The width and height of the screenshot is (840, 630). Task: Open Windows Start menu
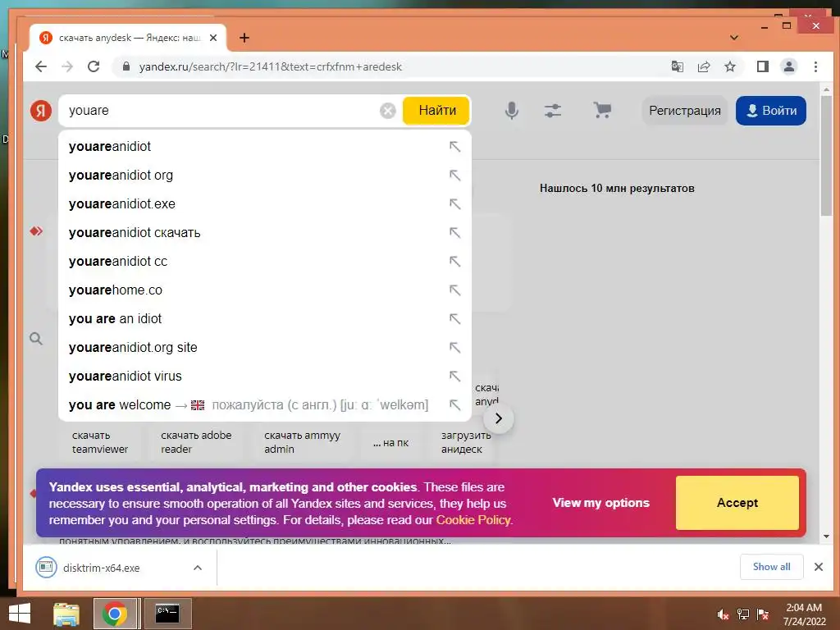coord(20,614)
